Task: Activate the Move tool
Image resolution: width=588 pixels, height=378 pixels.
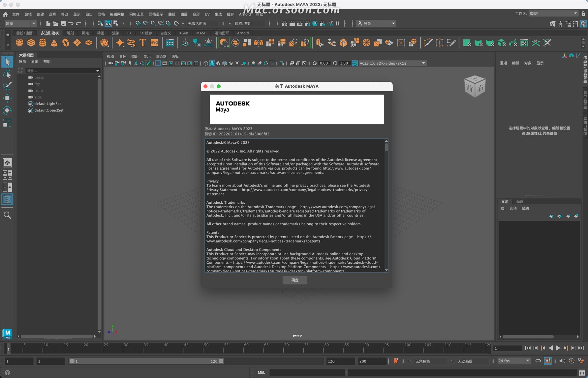Action: (x=7, y=98)
